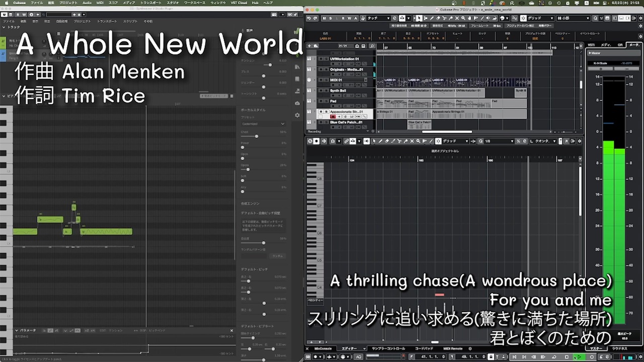
Task: Open the VSTi tab in right zone
Action: (592, 45)
